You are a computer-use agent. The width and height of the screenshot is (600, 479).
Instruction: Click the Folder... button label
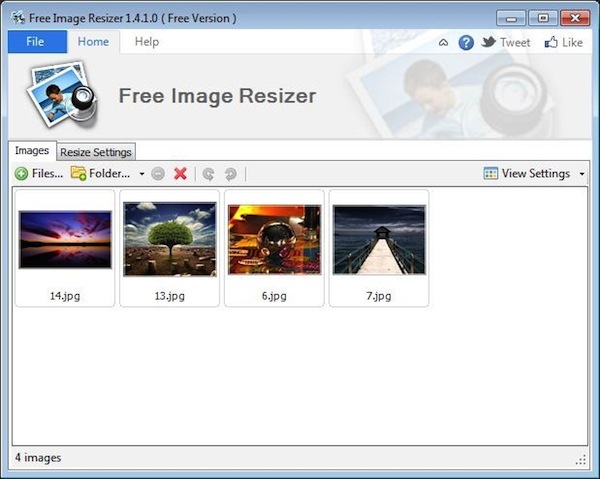point(109,174)
